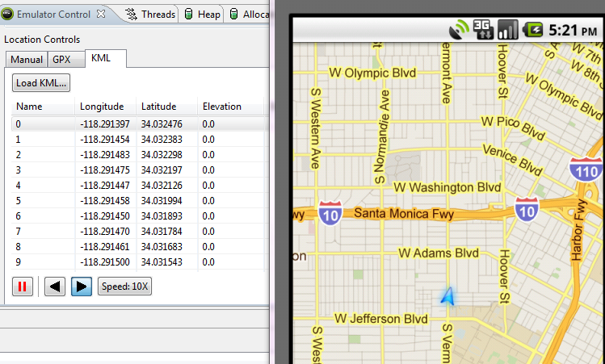The width and height of the screenshot is (605, 364).
Task: Click the 5:21 PM clock in status bar
Action: point(573,30)
